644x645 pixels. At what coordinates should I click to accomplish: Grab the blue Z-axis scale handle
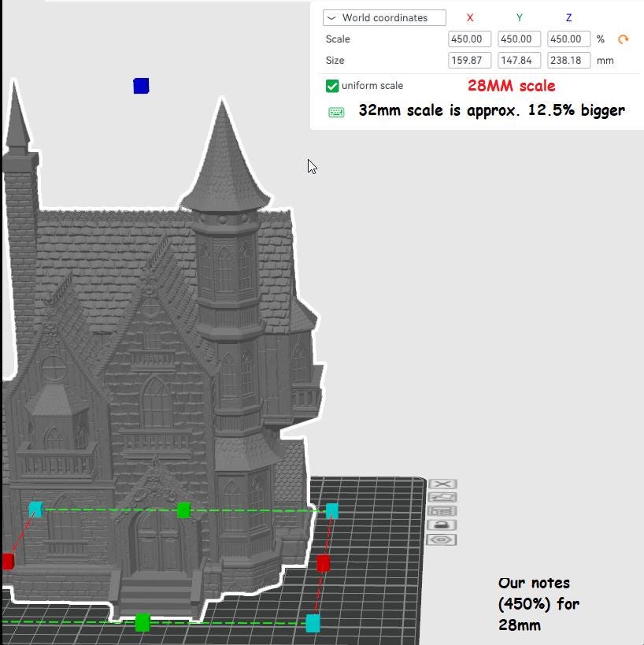click(x=141, y=86)
